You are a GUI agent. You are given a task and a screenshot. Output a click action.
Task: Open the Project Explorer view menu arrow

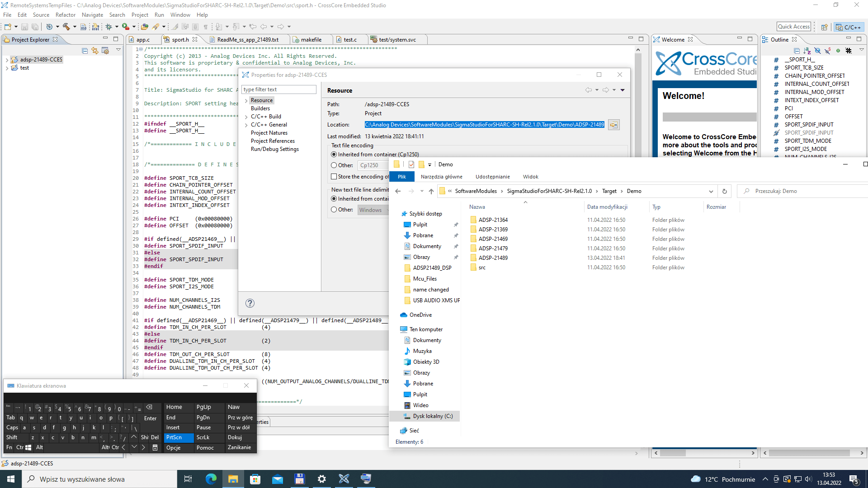coord(118,50)
